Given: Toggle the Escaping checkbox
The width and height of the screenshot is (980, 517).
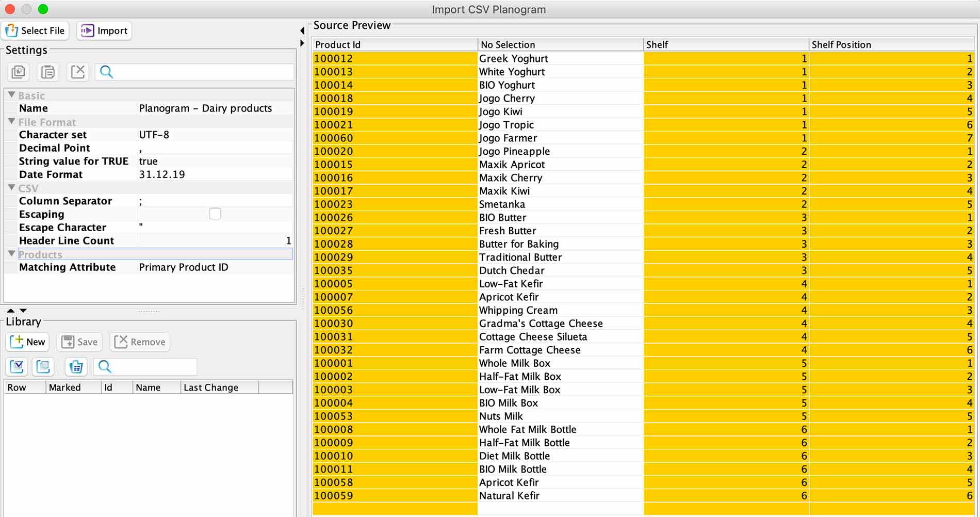Looking at the screenshot, I should tap(215, 214).
